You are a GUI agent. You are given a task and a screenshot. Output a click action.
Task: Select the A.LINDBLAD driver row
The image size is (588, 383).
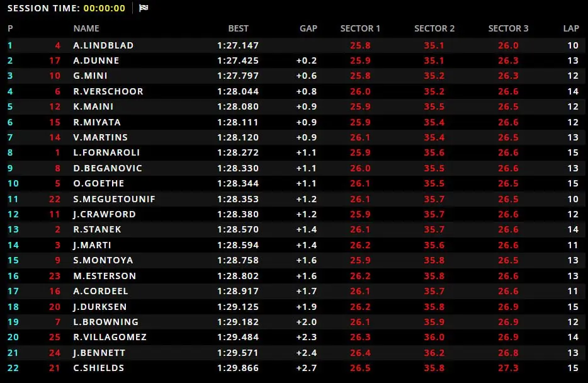tap(296, 45)
